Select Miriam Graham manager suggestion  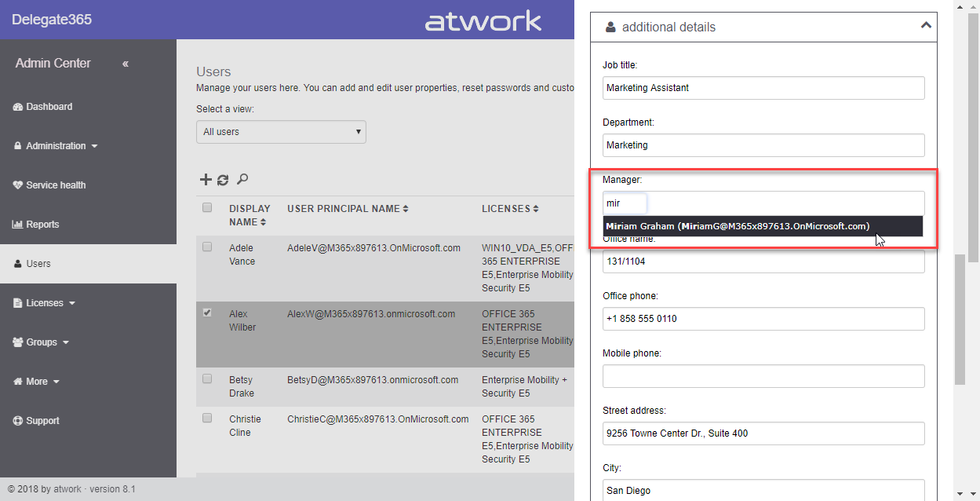click(738, 226)
